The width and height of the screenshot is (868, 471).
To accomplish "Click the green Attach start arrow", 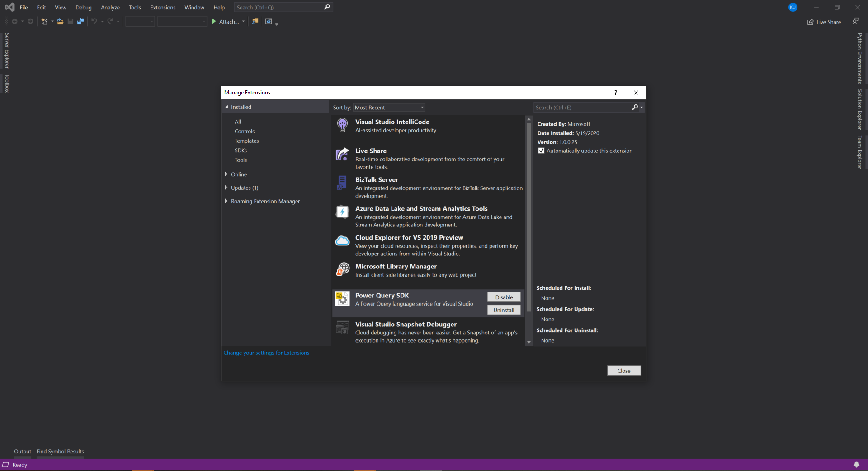I will point(214,21).
